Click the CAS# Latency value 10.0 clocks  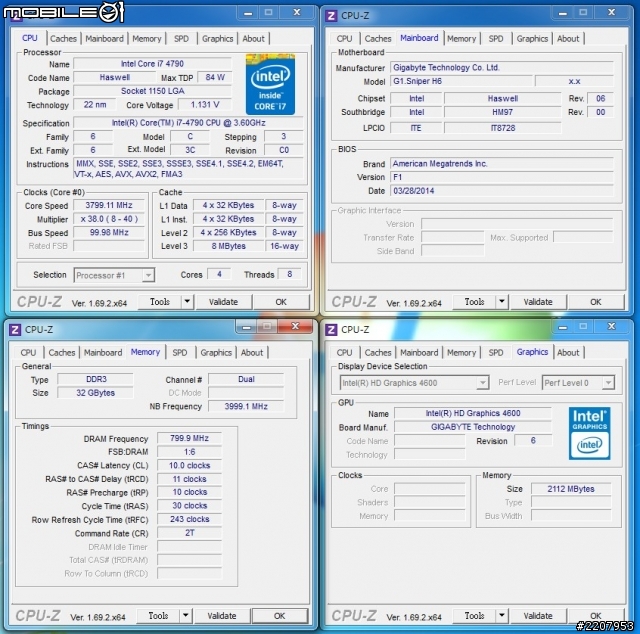[x=189, y=465]
